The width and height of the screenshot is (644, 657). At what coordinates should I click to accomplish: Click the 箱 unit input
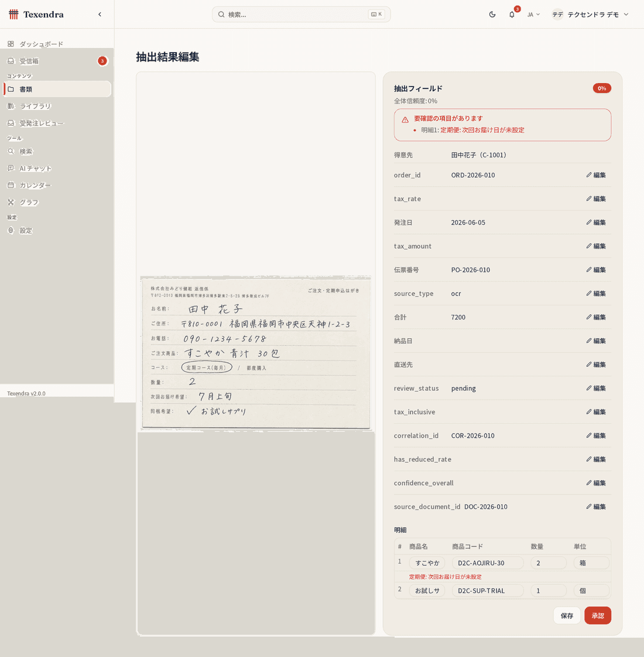pos(591,563)
